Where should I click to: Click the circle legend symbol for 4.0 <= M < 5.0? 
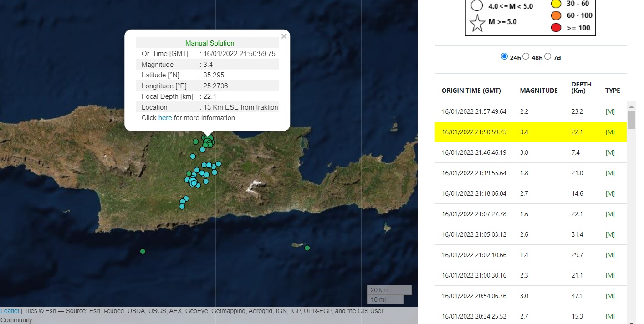pyautogui.click(x=476, y=5)
